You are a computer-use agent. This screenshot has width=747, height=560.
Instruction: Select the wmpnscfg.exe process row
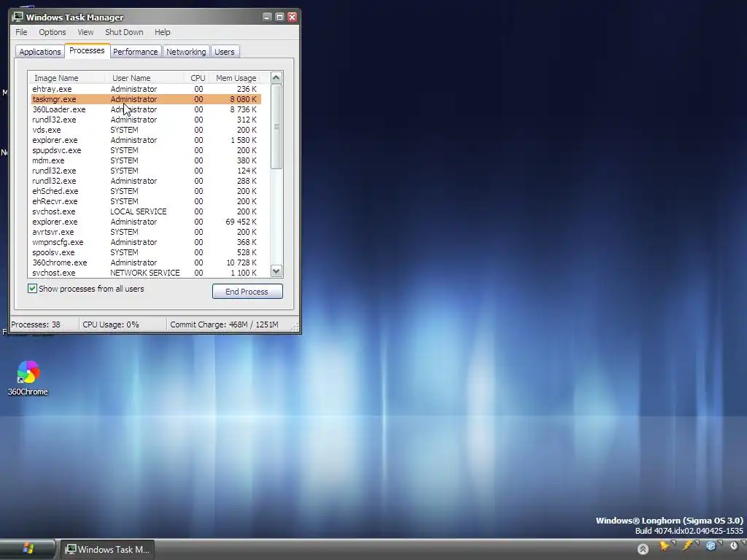pyautogui.click(x=146, y=242)
